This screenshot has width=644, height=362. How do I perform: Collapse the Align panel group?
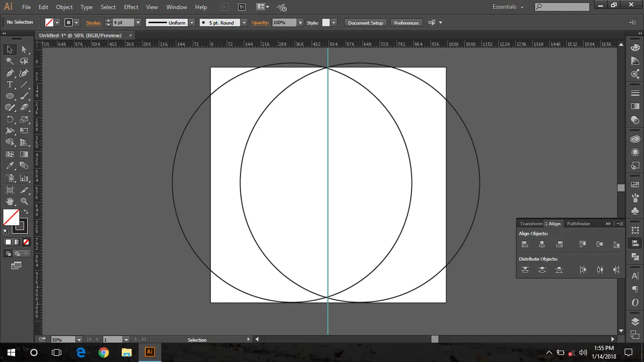[608, 224]
